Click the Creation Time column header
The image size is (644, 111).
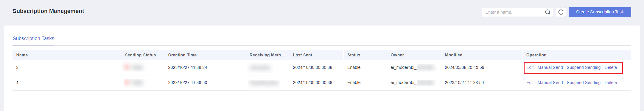182,55
